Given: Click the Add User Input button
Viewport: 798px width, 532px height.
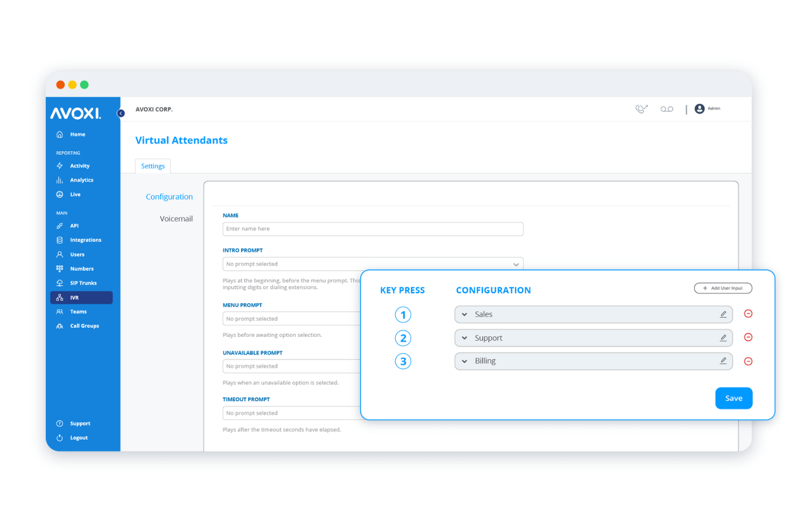Looking at the screenshot, I should (x=723, y=288).
